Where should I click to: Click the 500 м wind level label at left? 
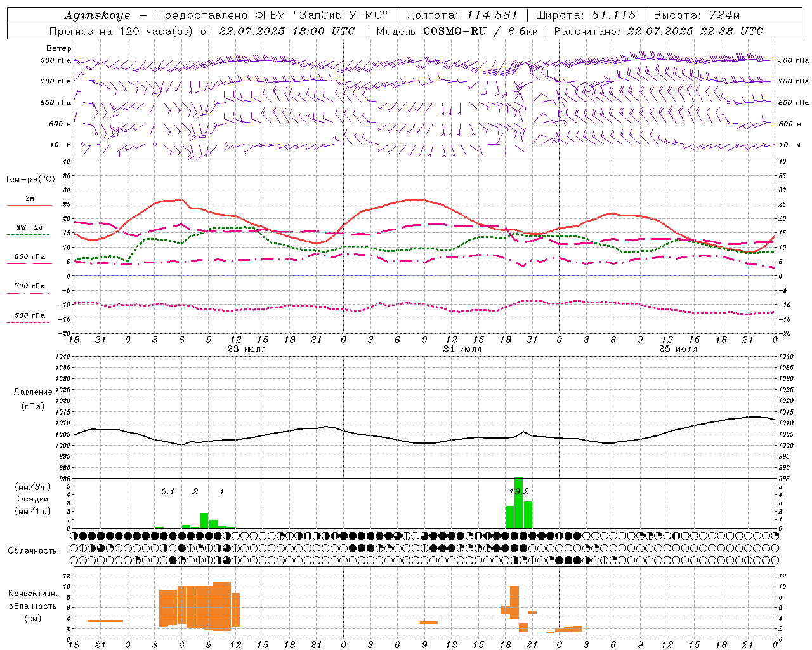[x=56, y=124]
